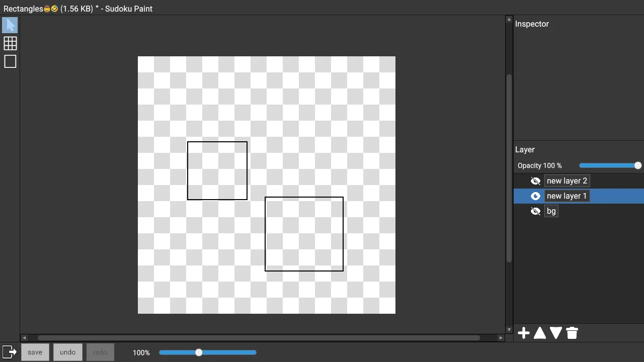Viewport: 644px width, 362px height.
Task: Select the rectangle tool
Action: tap(10, 61)
